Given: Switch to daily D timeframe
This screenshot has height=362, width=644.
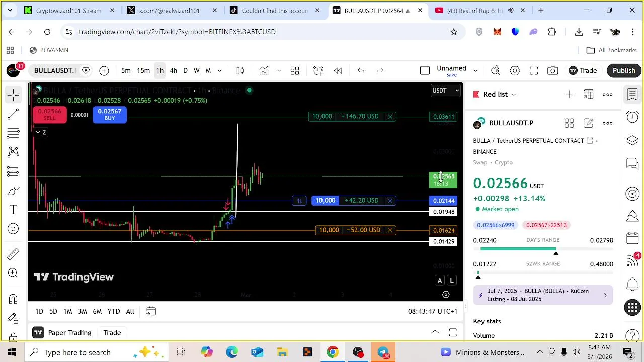Looking at the screenshot, I should 185,71.
